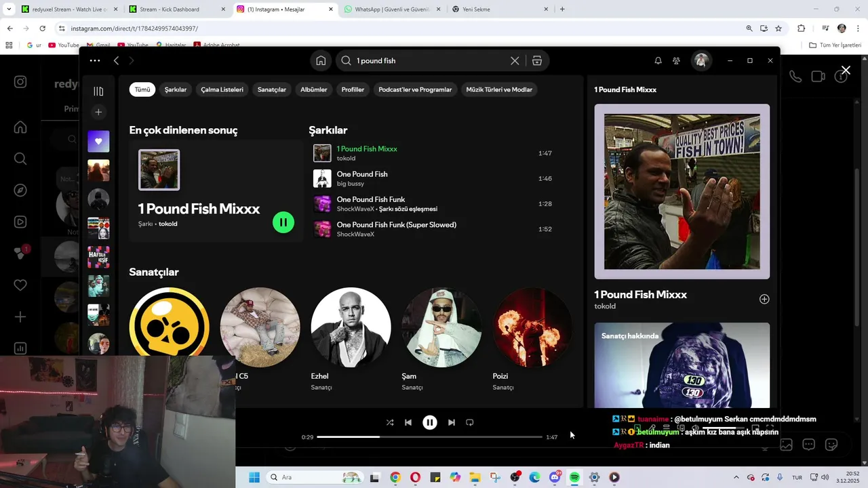Open Spotify from taskbar

point(574,477)
